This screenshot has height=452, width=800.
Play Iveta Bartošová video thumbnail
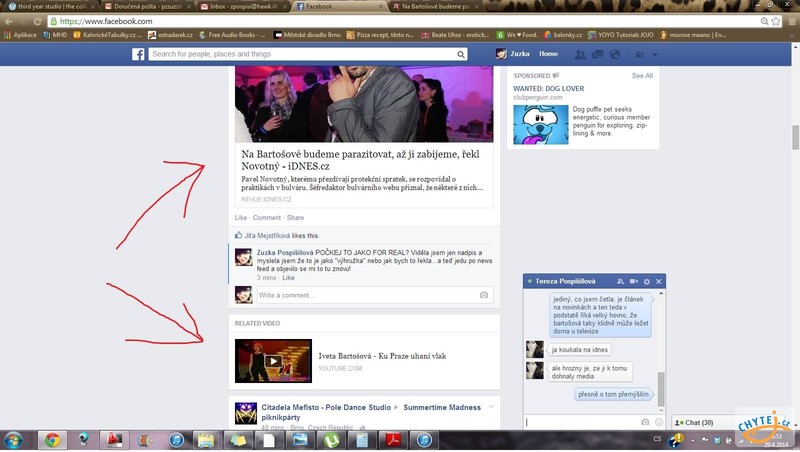(x=273, y=361)
